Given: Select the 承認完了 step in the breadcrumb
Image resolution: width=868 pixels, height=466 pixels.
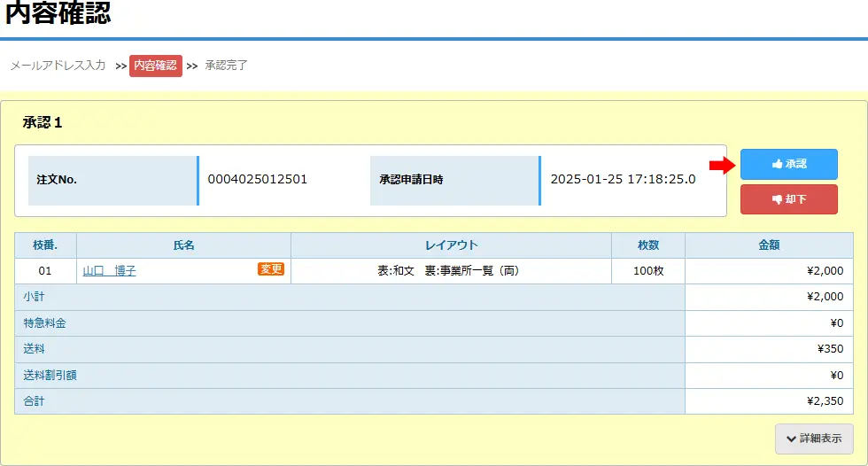Looking at the screenshot, I should 226,66.
